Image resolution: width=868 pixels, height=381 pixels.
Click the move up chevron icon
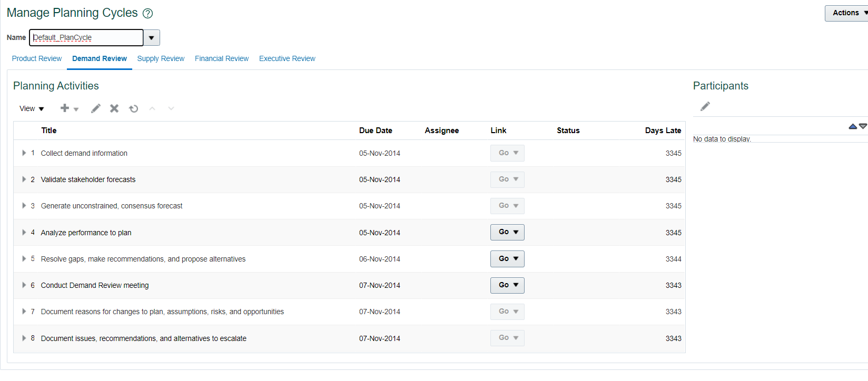(152, 108)
